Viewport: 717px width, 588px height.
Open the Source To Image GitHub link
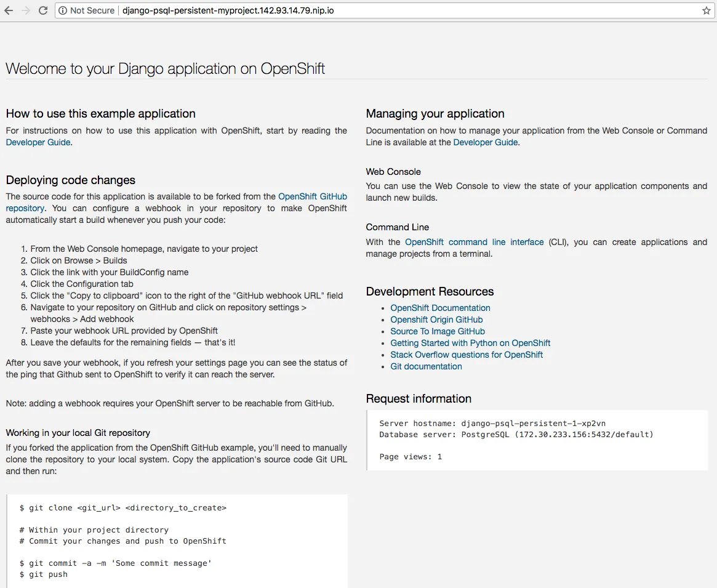point(438,331)
